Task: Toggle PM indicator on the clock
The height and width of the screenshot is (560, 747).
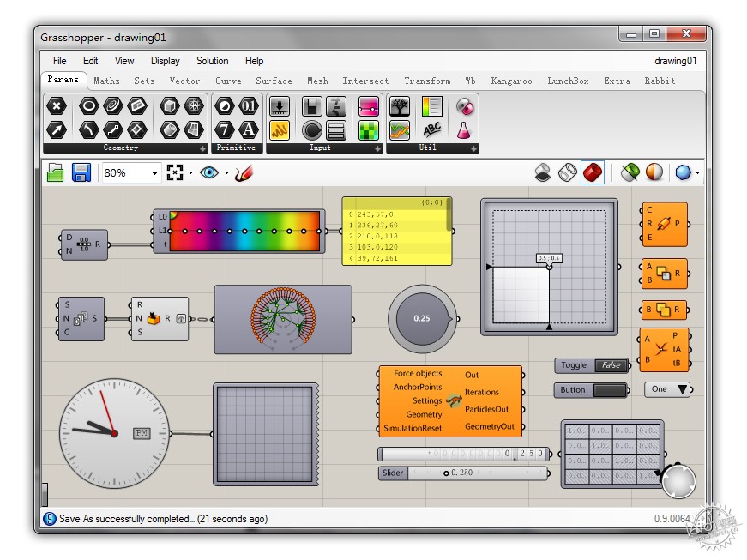Action: point(142,433)
